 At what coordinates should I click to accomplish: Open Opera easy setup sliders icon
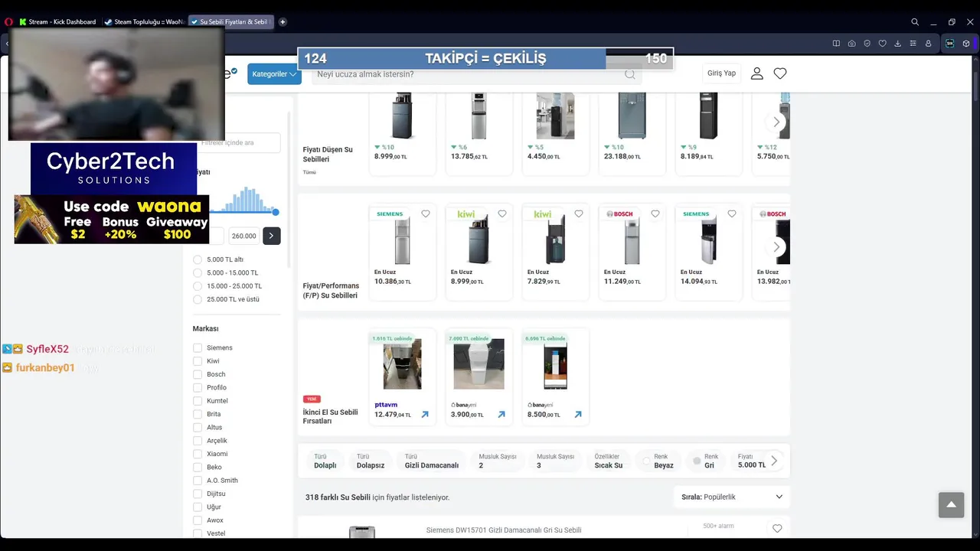coord(913,44)
